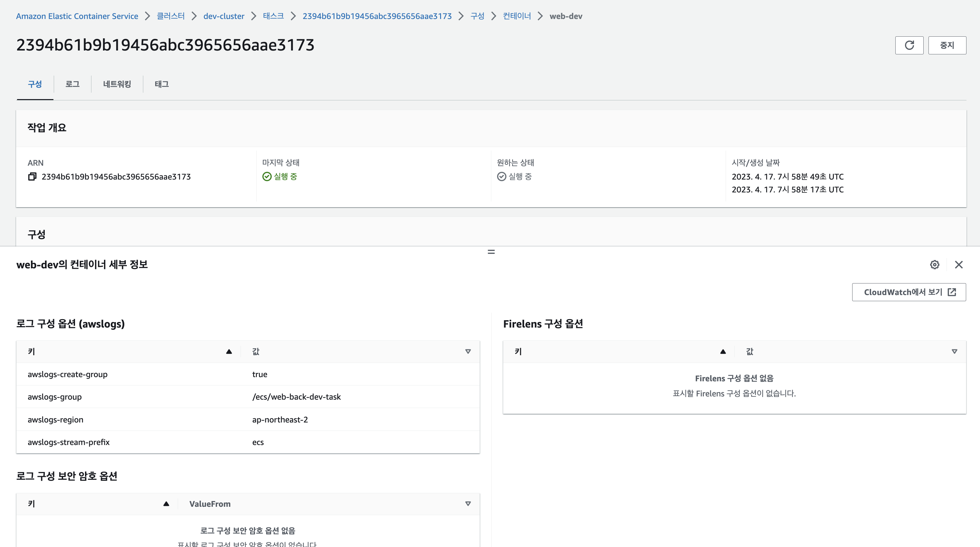Open container details preferences gear
The image size is (980, 547).
[934, 264]
